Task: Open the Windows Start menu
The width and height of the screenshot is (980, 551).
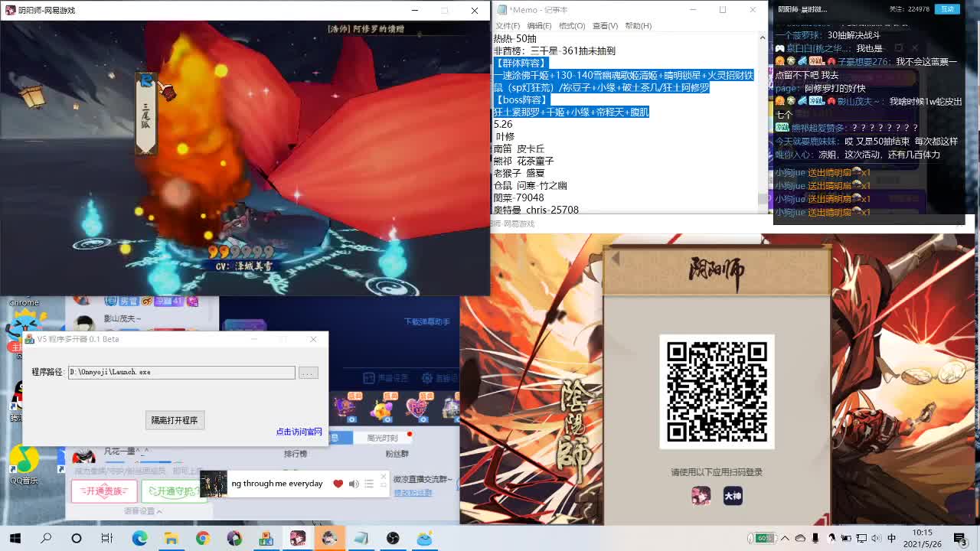Action: tap(15, 538)
